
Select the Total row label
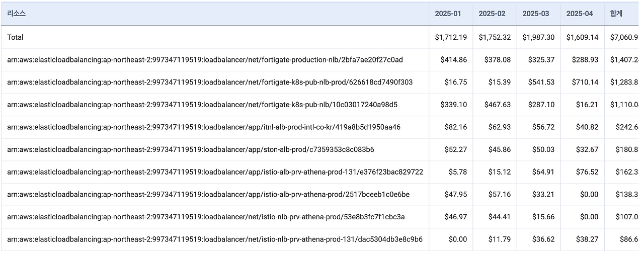click(x=16, y=37)
